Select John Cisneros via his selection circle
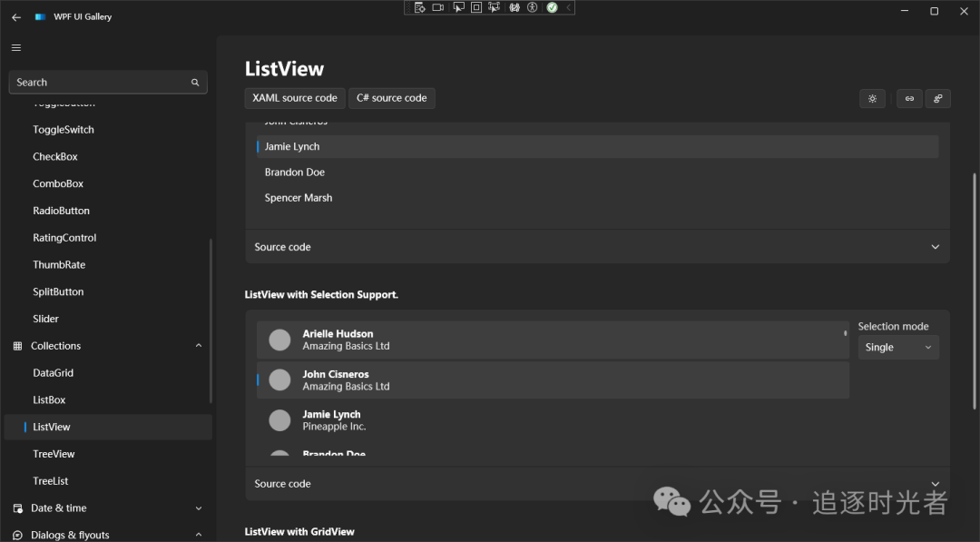 click(x=279, y=379)
